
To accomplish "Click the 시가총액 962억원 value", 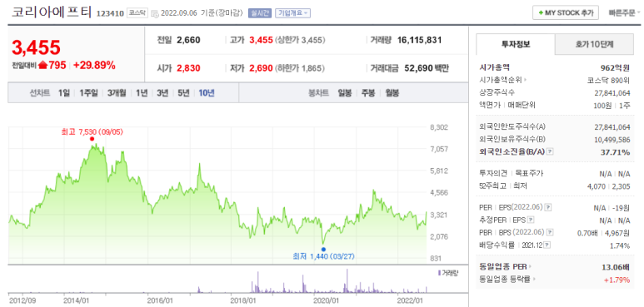I will pos(615,67).
